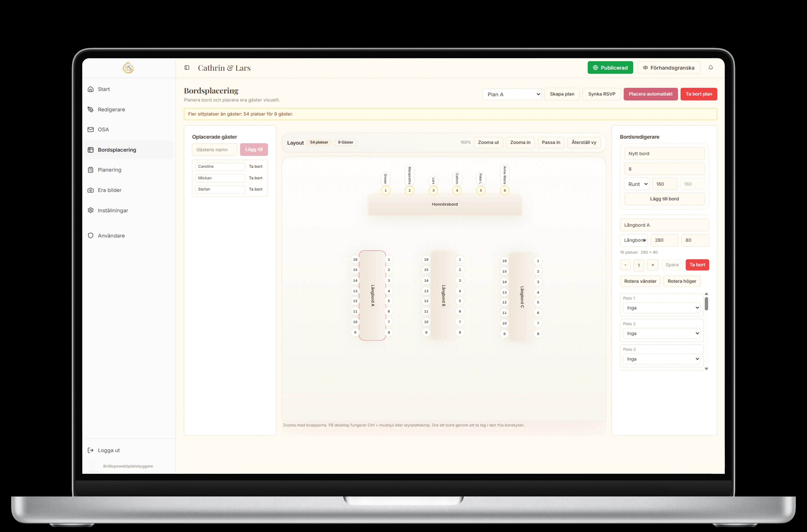
Task: Click the Era bilder camera icon
Action: pos(91,190)
